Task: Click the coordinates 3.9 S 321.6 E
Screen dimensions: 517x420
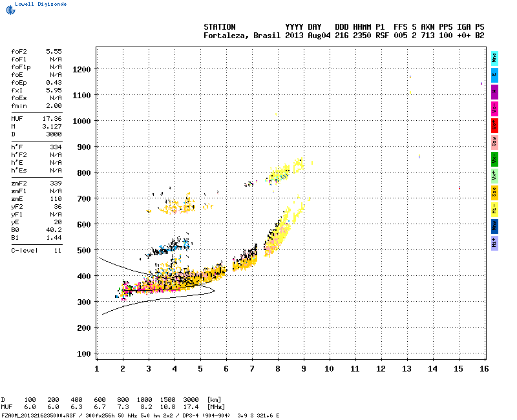Action: point(258,415)
